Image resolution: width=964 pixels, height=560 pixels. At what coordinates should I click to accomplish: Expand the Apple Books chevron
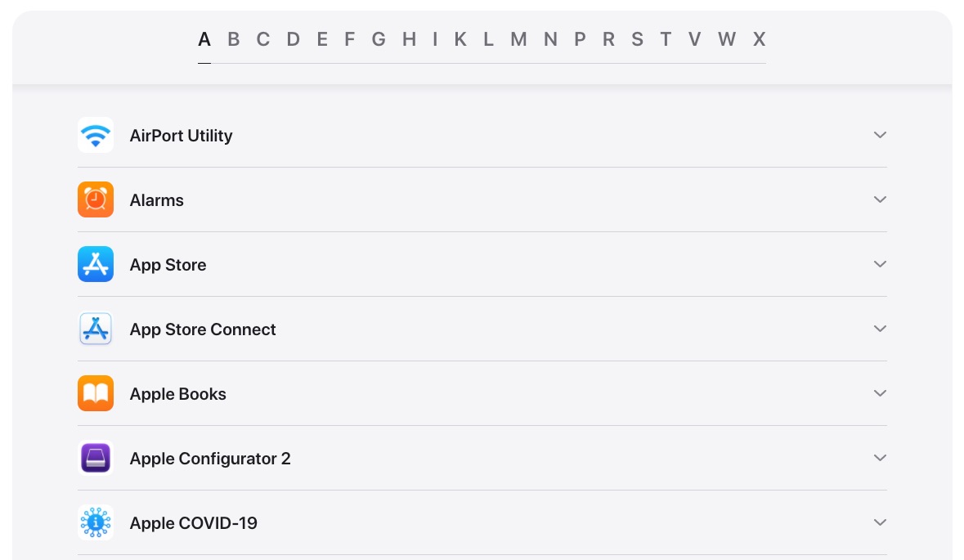pos(880,393)
